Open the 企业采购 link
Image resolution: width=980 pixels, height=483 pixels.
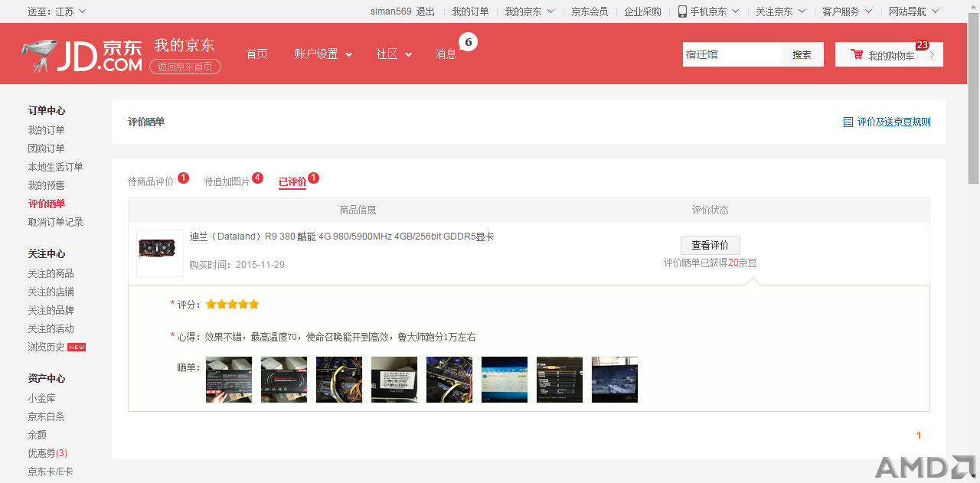coord(642,11)
